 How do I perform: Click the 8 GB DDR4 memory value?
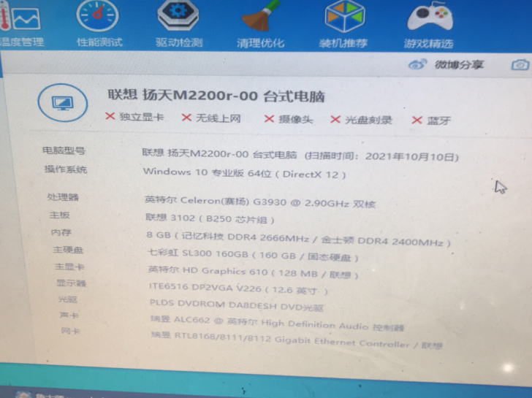point(299,239)
